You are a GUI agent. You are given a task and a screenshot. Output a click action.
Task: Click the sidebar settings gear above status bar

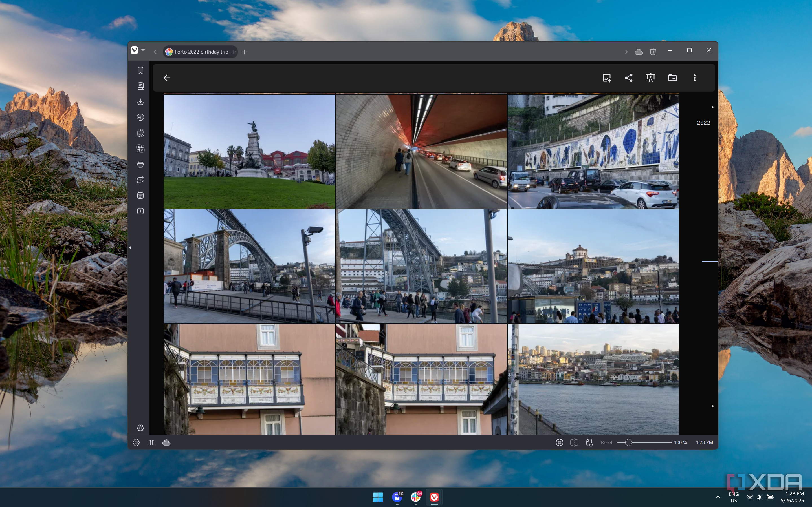[x=140, y=428]
